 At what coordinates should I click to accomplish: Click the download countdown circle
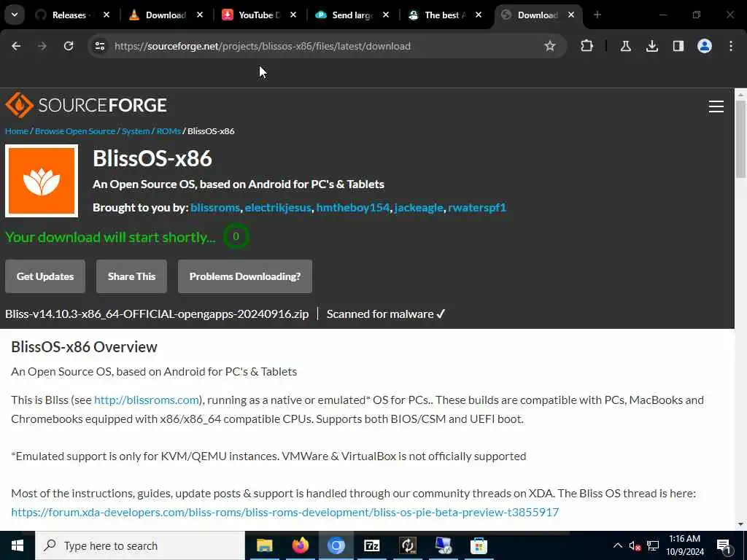[236, 237]
